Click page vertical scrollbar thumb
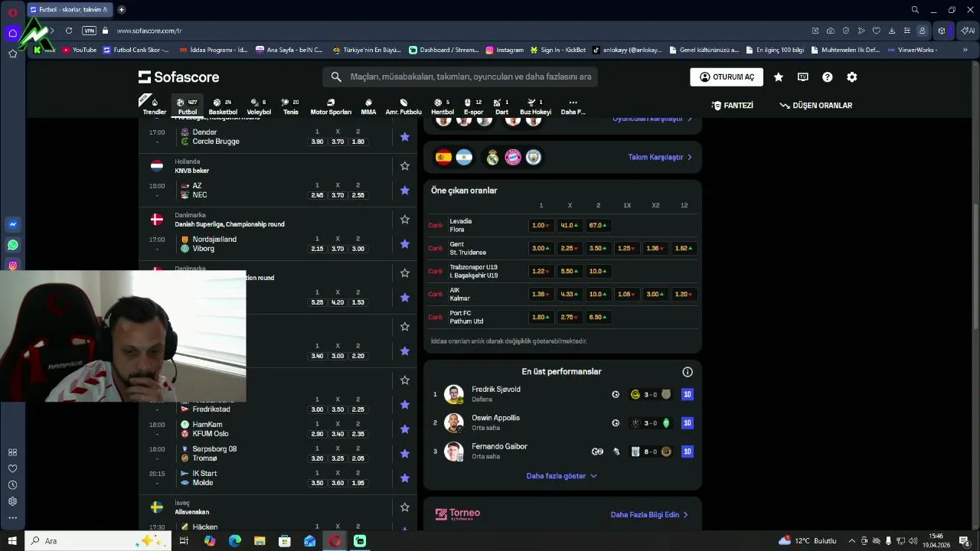The height and width of the screenshot is (551, 980). pyautogui.click(x=975, y=268)
